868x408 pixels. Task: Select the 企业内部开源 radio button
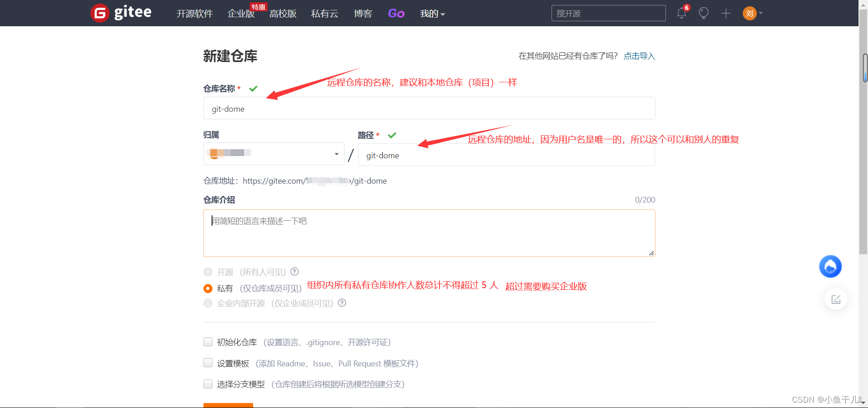coord(208,303)
